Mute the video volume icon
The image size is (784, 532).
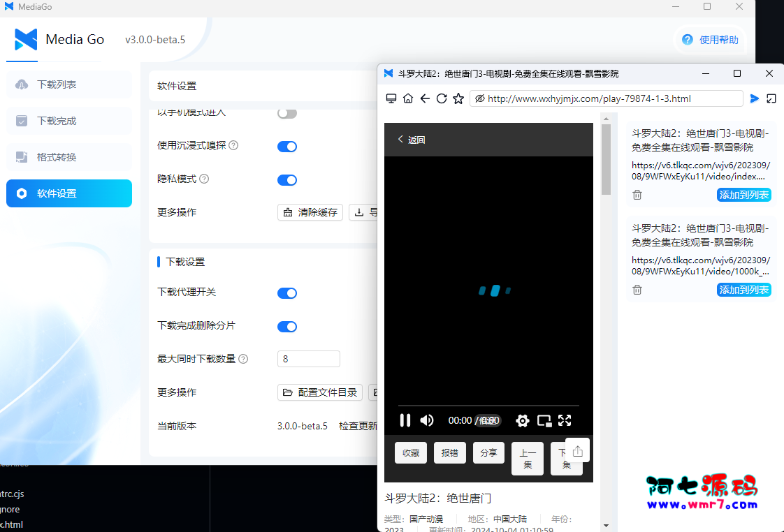427,420
